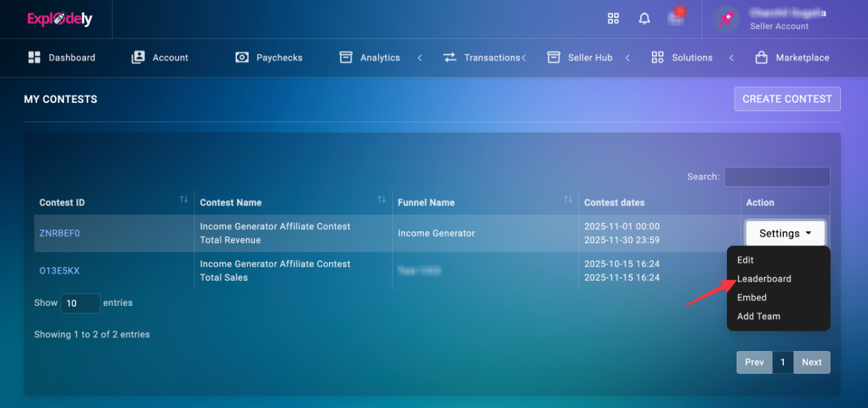Open the cart icon with red badge

(675, 17)
